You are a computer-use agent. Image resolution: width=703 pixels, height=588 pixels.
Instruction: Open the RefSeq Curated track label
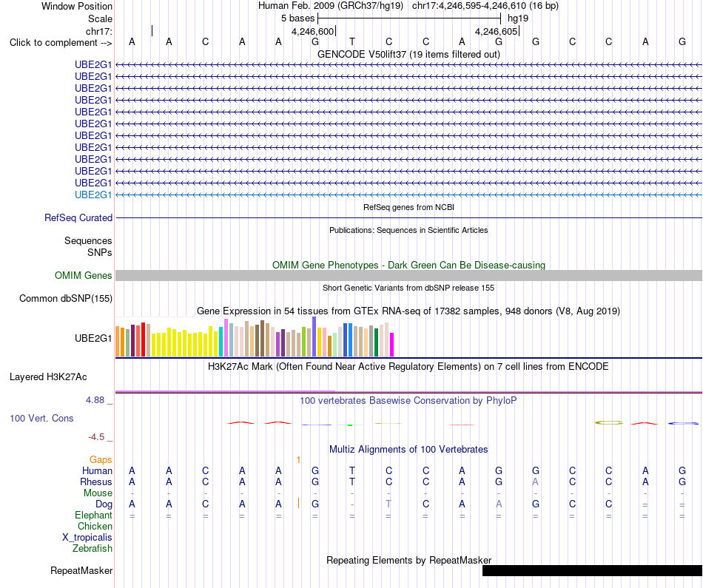pos(78,217)
